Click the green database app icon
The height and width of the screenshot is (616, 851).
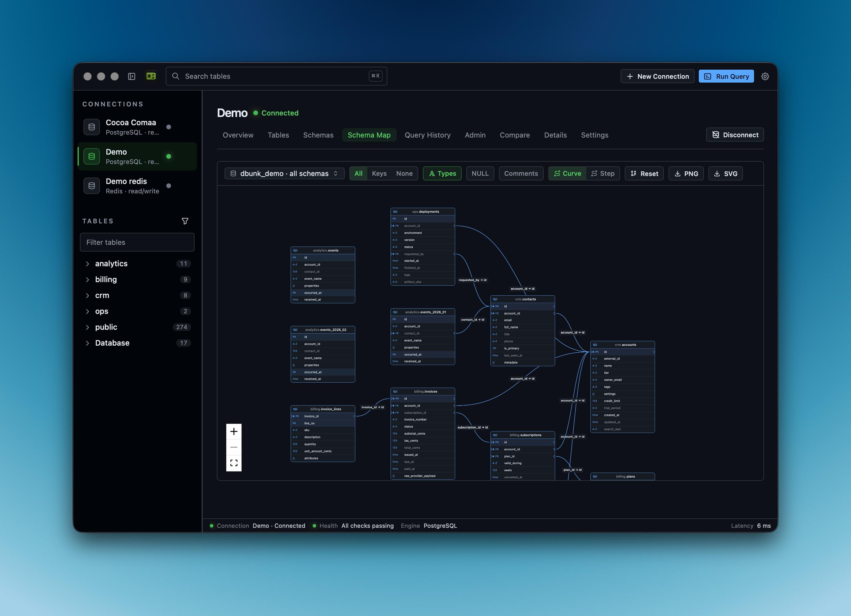click(x=151, y=76)
